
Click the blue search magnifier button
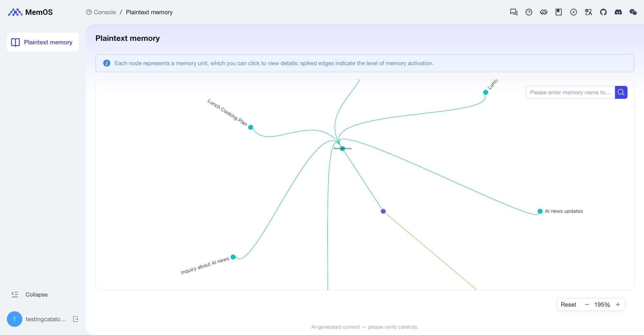(x=621, y=93)
